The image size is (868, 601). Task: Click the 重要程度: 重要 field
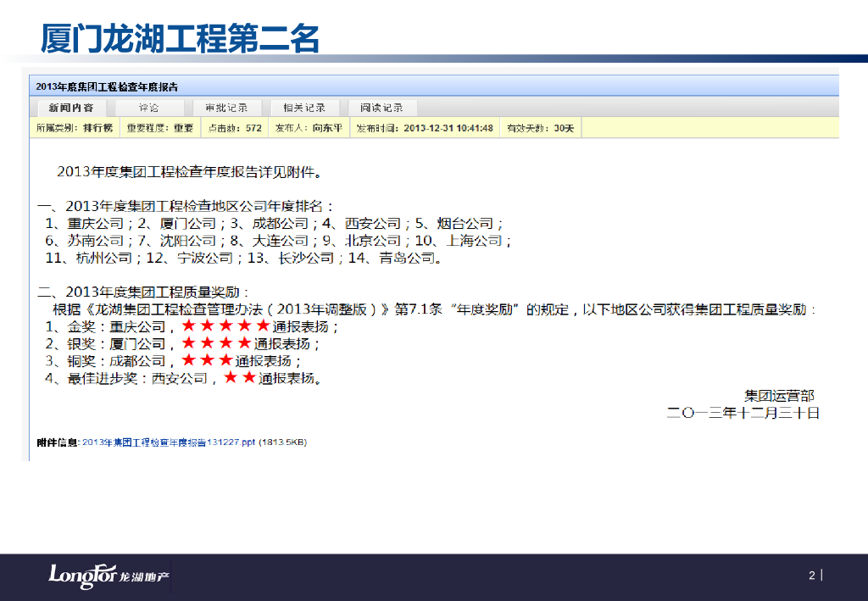pos(160,128)
